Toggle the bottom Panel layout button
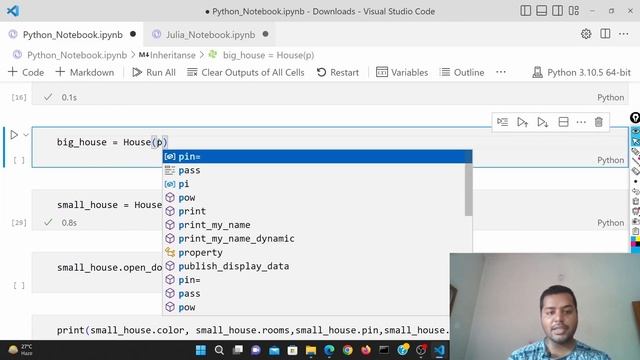This screenshot has height=360, width=640. 542,11
